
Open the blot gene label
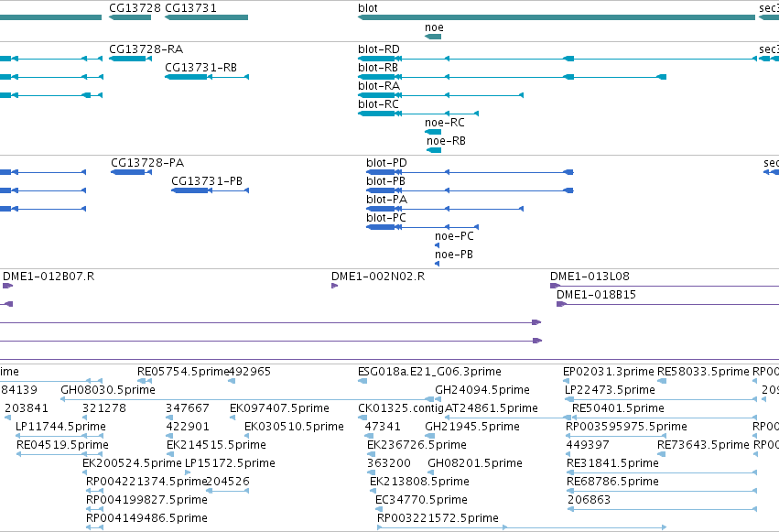click(368, 8)
